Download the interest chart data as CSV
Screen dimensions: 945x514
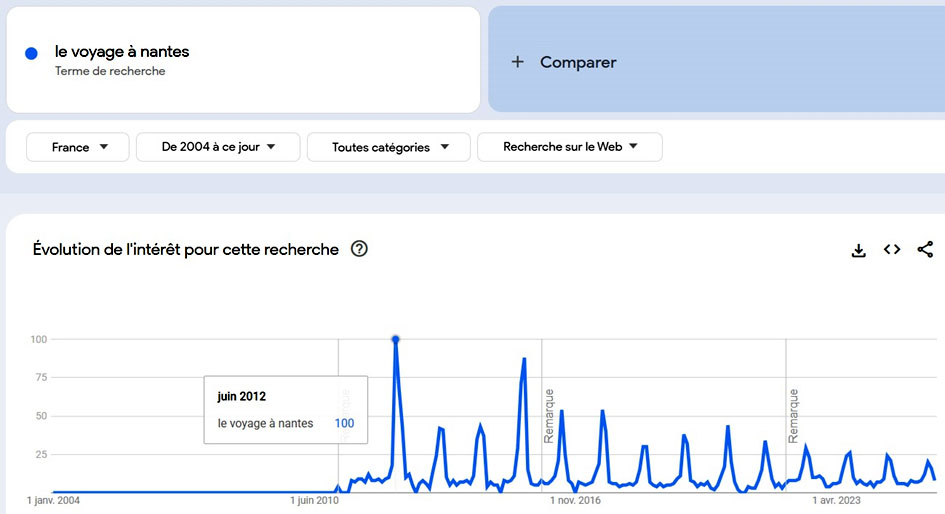point(858,250)
